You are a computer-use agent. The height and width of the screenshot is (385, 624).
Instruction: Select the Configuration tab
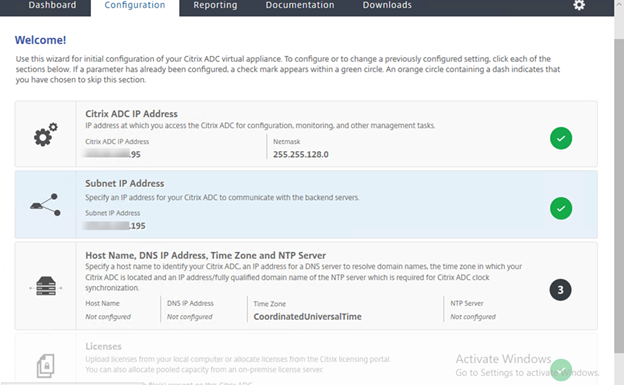coord(135,6)
